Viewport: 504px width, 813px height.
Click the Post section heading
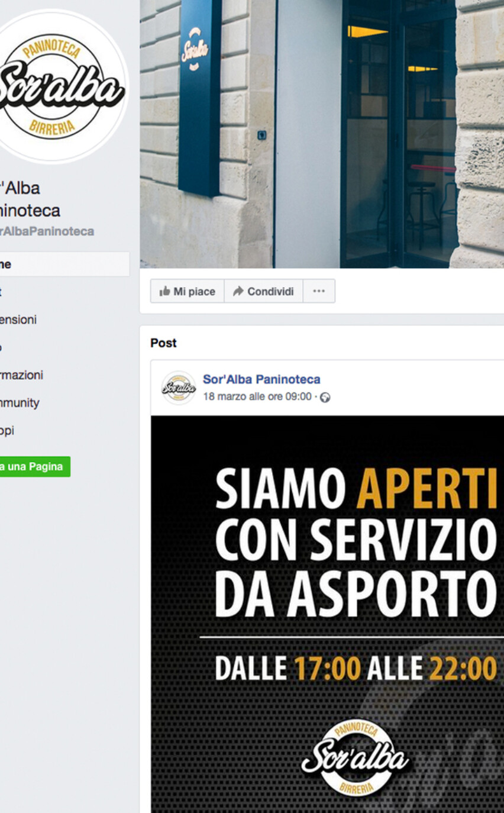click(163, 343)
